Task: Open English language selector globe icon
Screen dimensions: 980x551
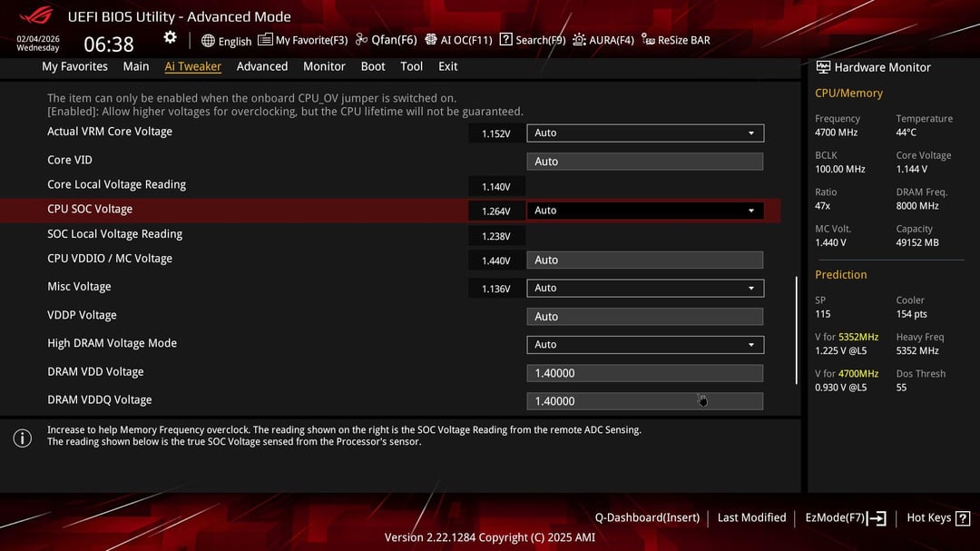Action: pos(209,41)
